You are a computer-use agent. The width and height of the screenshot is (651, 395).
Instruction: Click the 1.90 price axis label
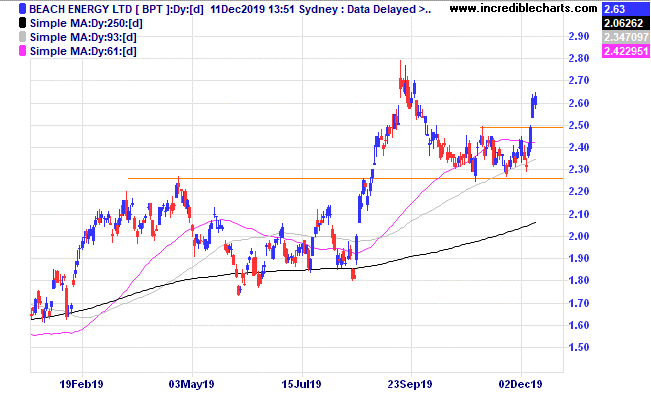[579, 258]
